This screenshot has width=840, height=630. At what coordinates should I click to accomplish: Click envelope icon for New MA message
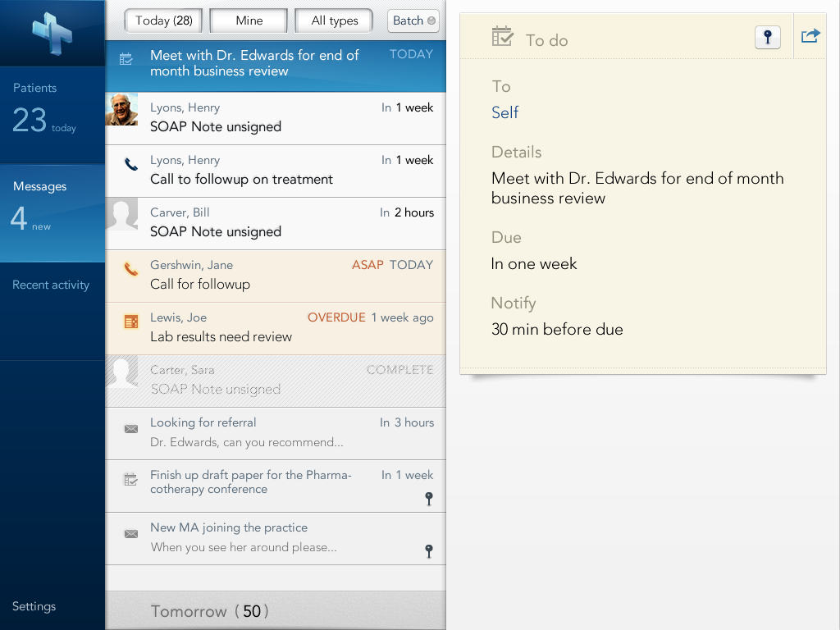click(x=131, y=533)
